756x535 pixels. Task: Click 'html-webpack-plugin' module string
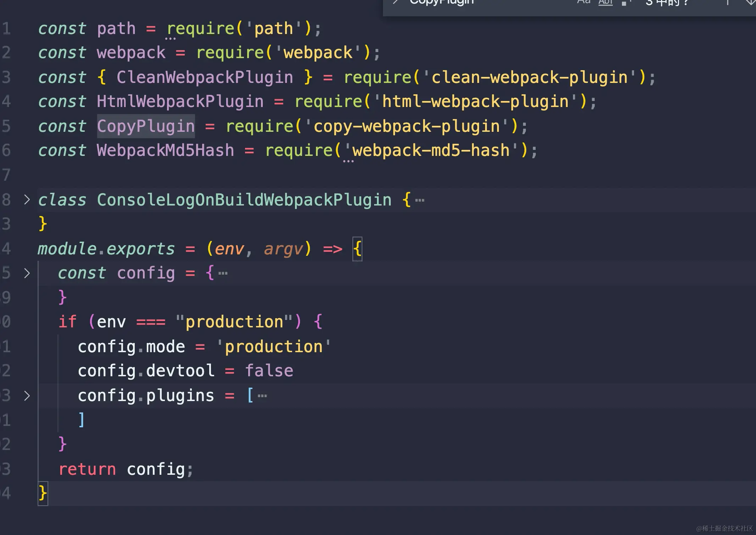click(475, 102)
